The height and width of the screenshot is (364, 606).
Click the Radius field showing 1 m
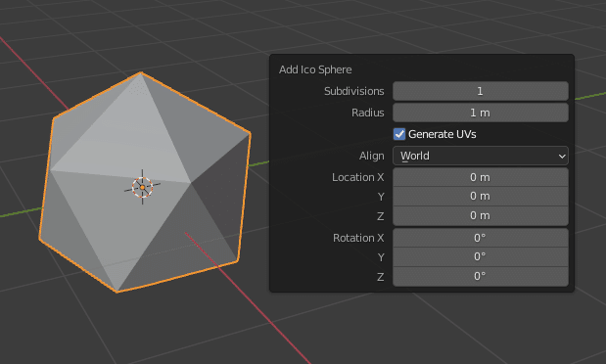(x=481, y=113)
